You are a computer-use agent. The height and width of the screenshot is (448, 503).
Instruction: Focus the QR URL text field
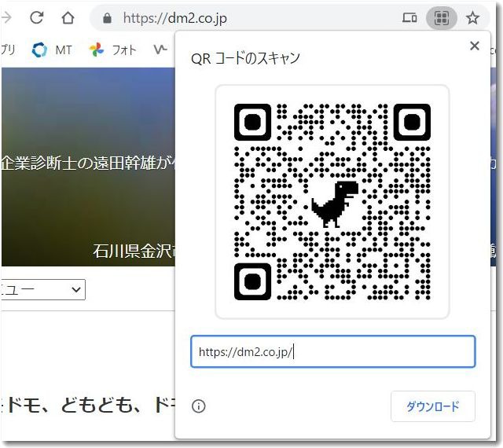pos(333,351)
